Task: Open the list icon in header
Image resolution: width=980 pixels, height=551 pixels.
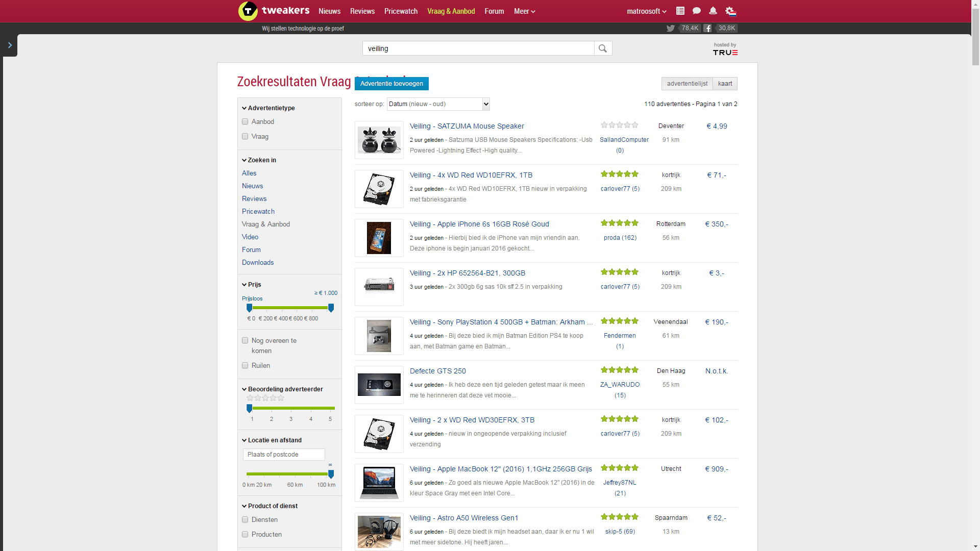Action: point(680,11)
